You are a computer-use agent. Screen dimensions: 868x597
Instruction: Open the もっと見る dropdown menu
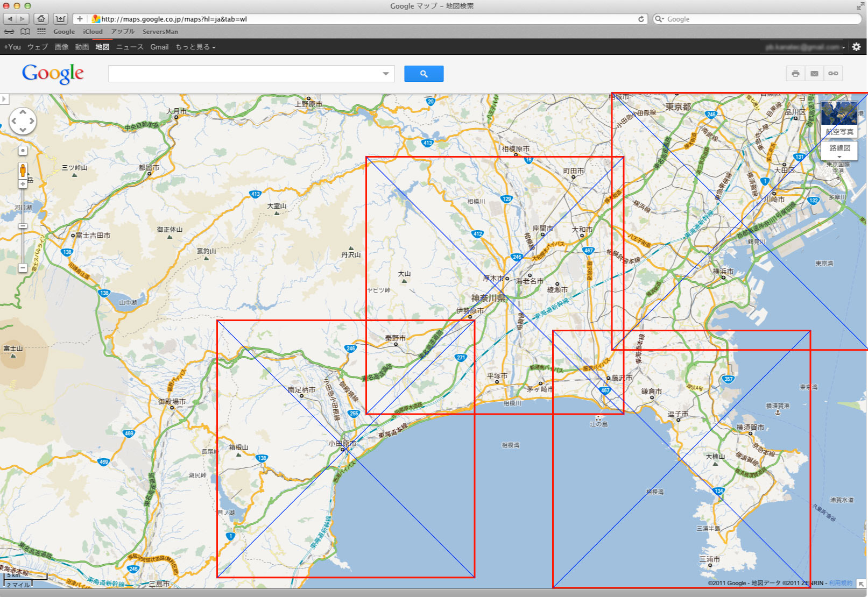pos(195,47)
